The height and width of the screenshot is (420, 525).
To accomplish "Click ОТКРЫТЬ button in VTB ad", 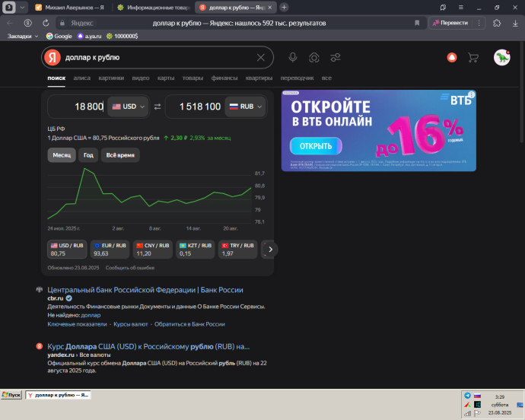I will (x=316, y=146).
